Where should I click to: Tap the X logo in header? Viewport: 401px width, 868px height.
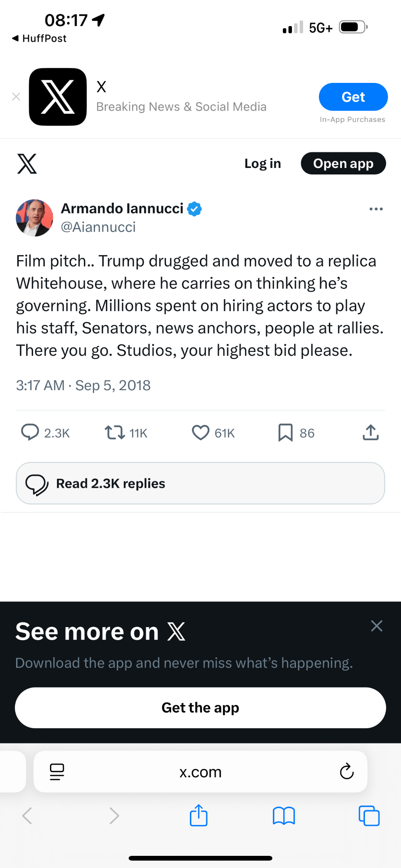pos(27,164)
